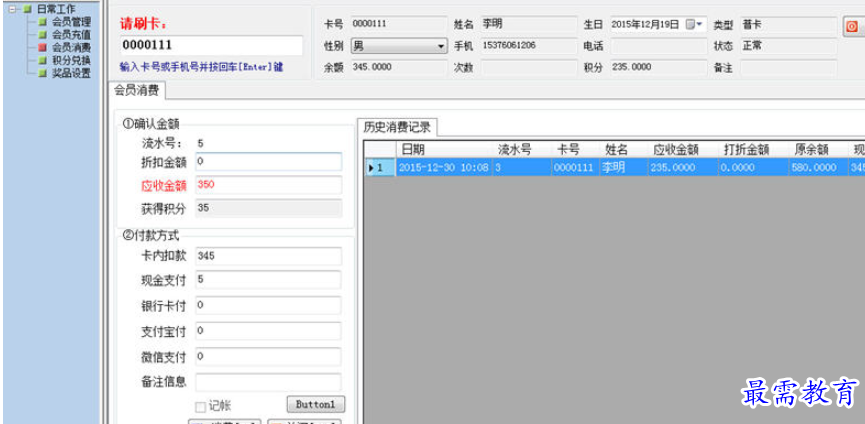Click the 打折金额 column header

(x=754, y=149)
